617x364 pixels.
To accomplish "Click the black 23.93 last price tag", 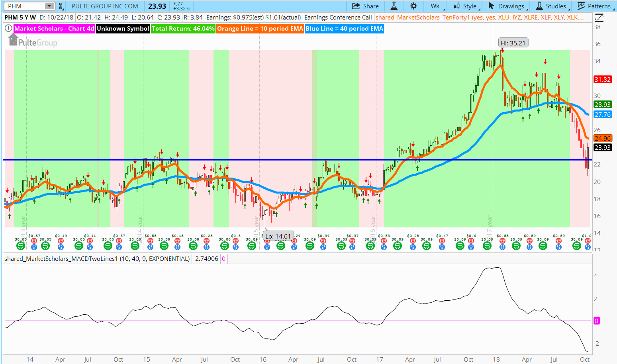I will click(603, 147).
